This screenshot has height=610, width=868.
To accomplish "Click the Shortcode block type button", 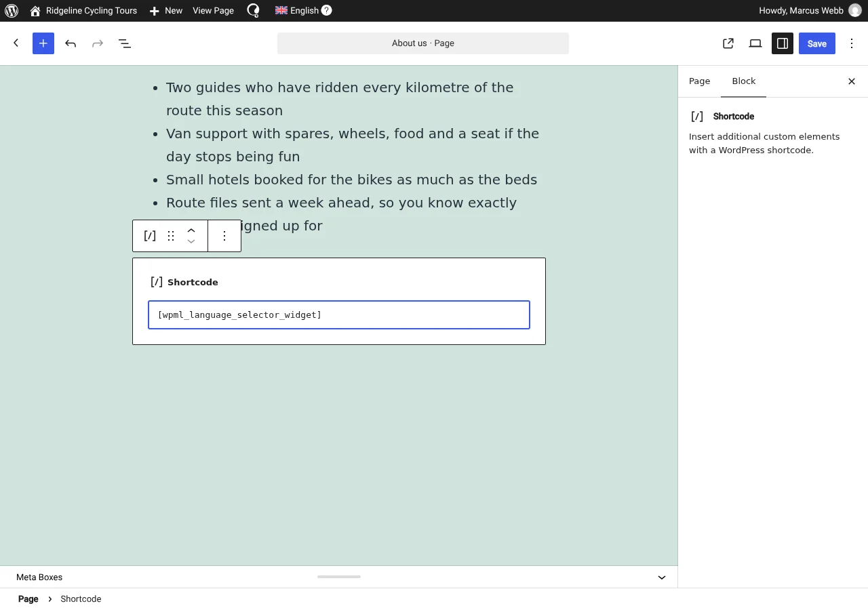I will (150, 236).
